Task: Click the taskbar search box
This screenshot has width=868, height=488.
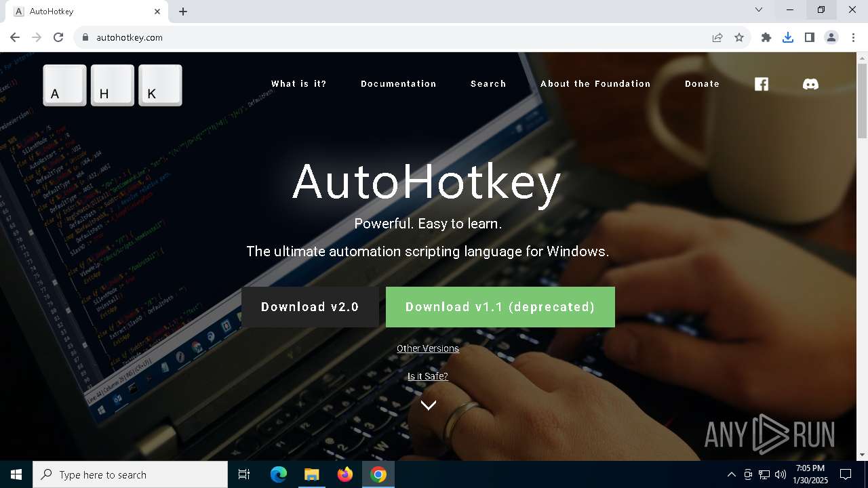Action: [130, 474]
